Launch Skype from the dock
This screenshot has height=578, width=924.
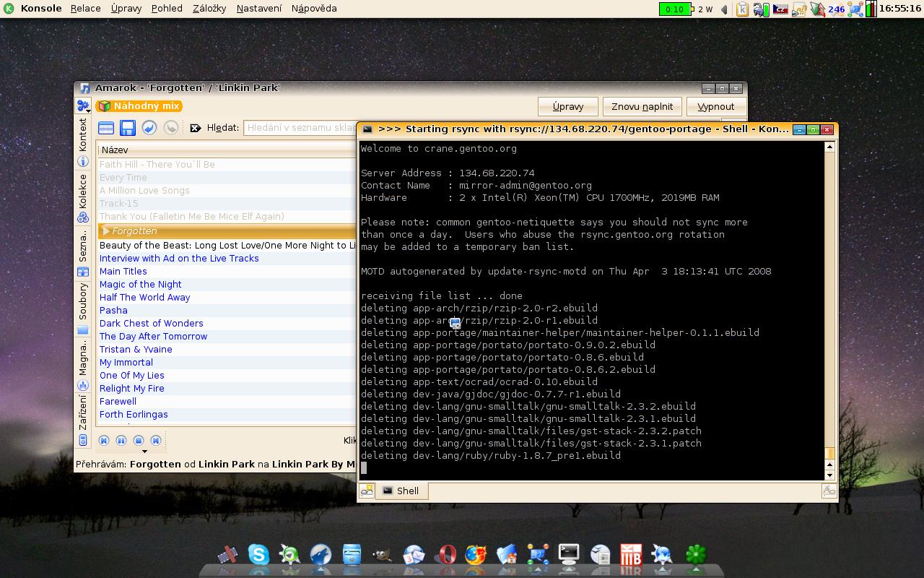coord(258,554)
